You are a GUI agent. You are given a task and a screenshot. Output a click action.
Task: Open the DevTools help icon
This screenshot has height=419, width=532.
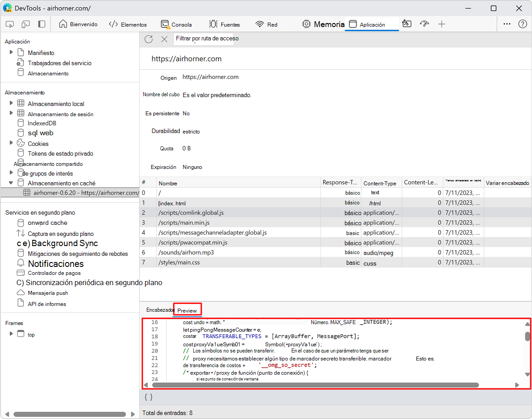pos(523,24)
